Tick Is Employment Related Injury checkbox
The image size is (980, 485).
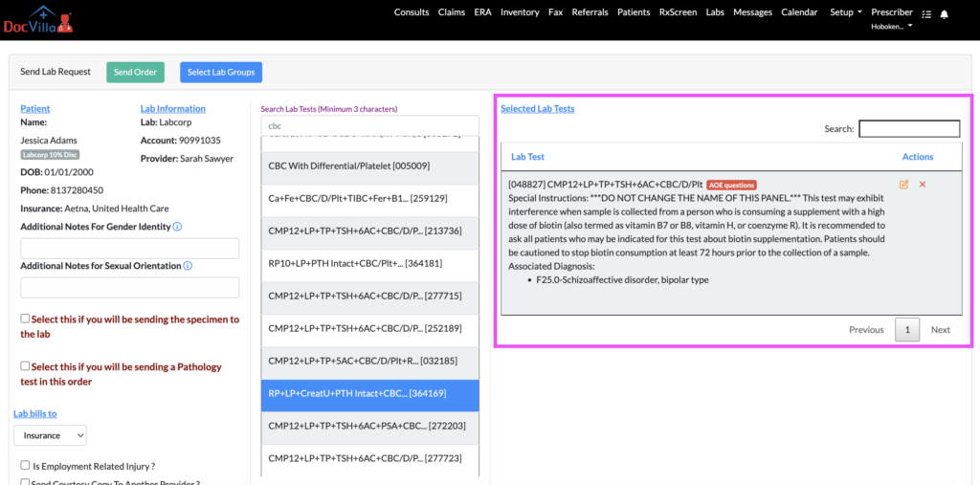click(x=25, y=466)
